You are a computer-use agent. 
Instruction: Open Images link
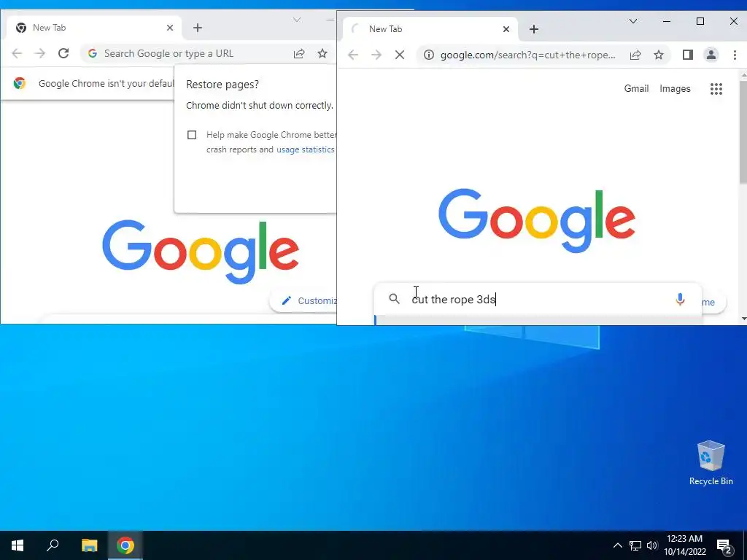[x=675, y=88]
